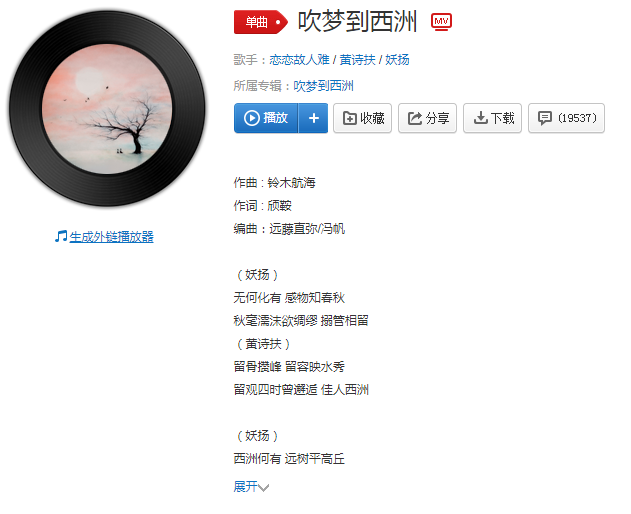
Task: Add song to playlist via plus icon
Action: coord(313,118)
